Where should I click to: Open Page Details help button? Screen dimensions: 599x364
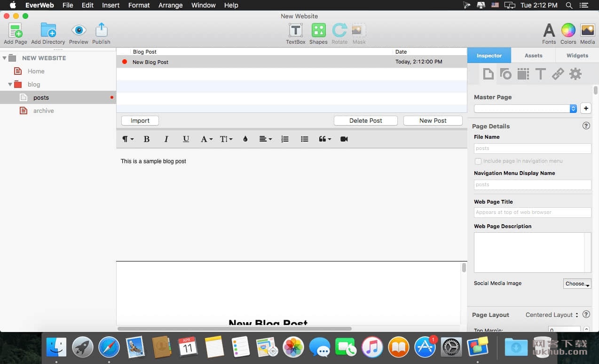tap(586, 126)
